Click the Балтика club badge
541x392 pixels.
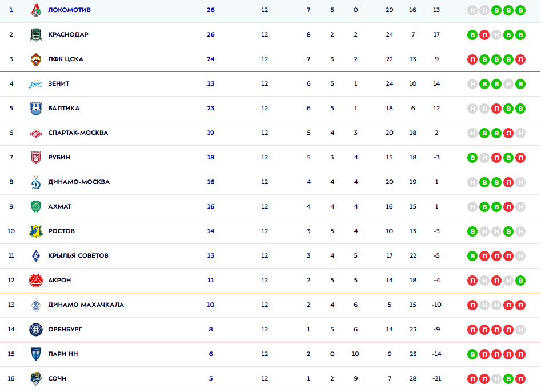pyautogui.click(x=36, y=108)
